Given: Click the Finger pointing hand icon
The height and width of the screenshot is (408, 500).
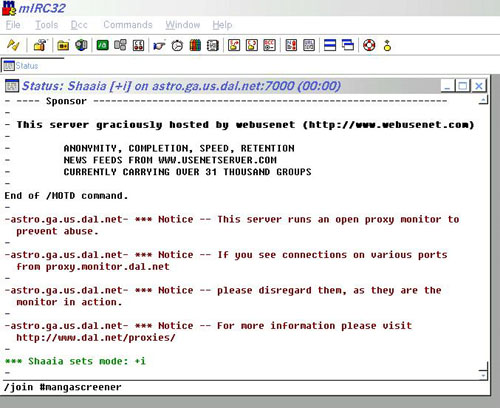Looking at the screenshot, I should click(159, 45).
